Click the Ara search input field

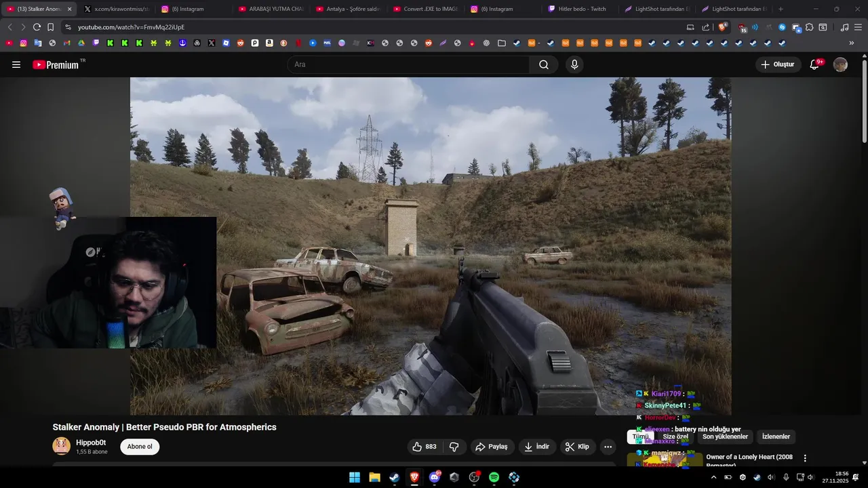pyautogui.click(x=408, y=64)
